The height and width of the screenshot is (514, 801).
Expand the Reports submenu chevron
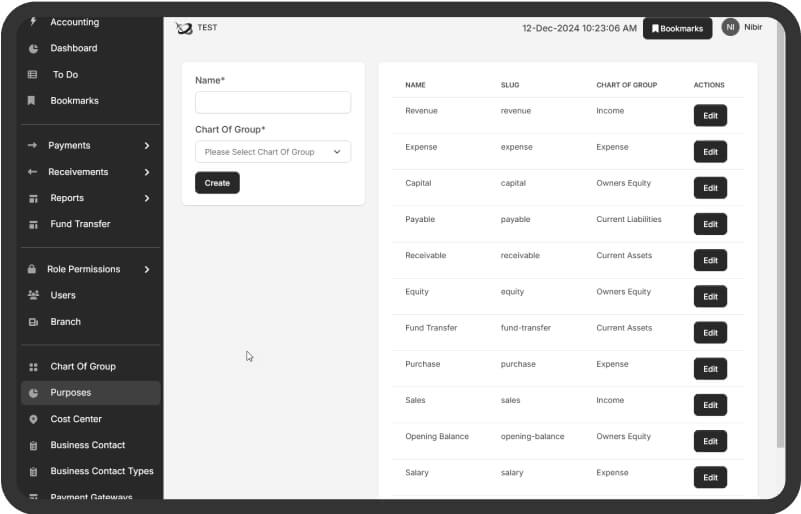[147, 198]
